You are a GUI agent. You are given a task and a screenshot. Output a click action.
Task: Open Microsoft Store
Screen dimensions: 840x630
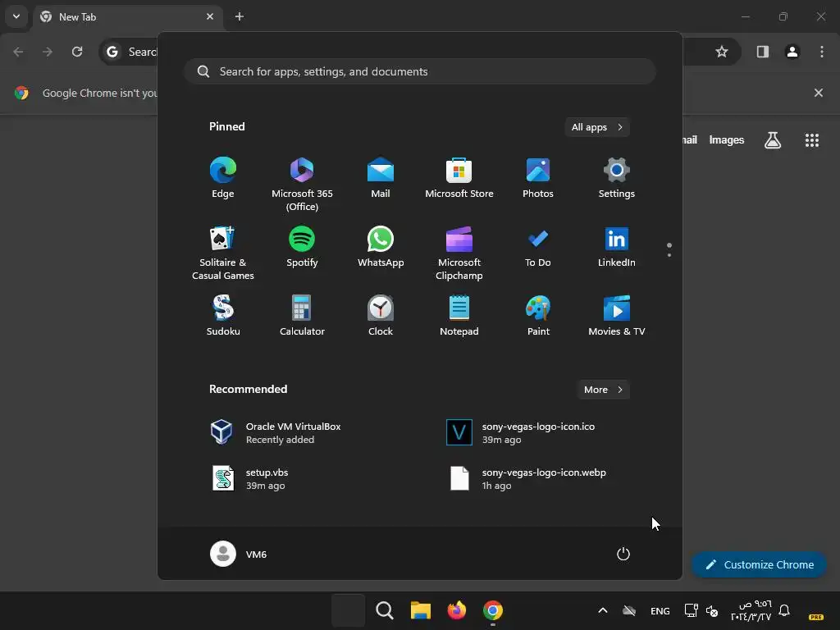[459, 178]
